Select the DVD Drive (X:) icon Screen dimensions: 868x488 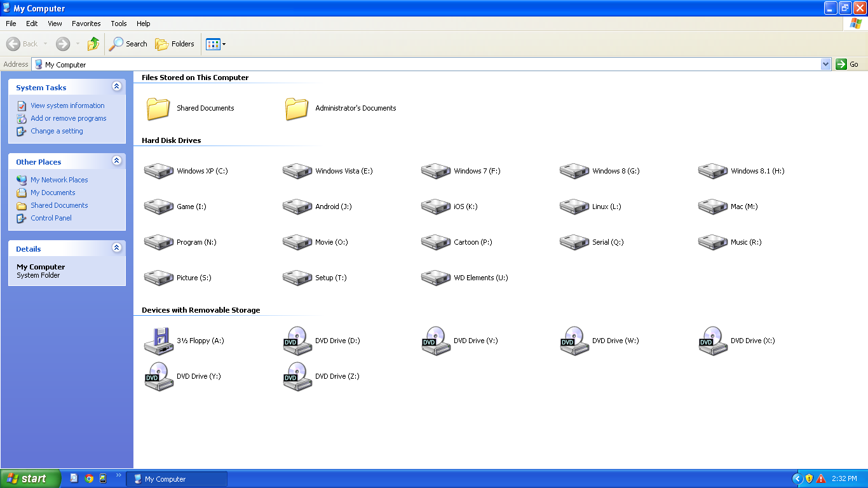[713, 341]
